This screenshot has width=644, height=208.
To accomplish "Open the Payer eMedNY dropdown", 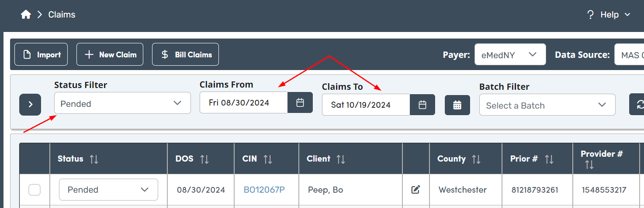I will click(510, 55).
